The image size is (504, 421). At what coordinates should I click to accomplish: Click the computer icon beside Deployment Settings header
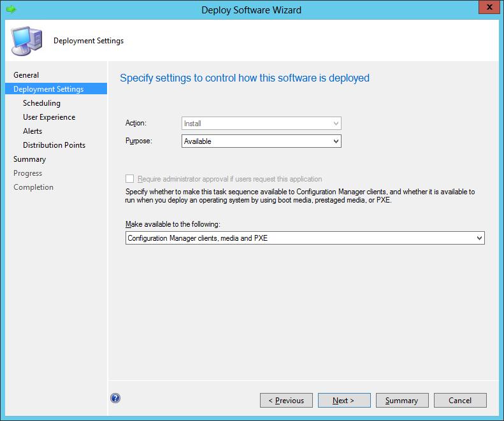click(27, 41)
